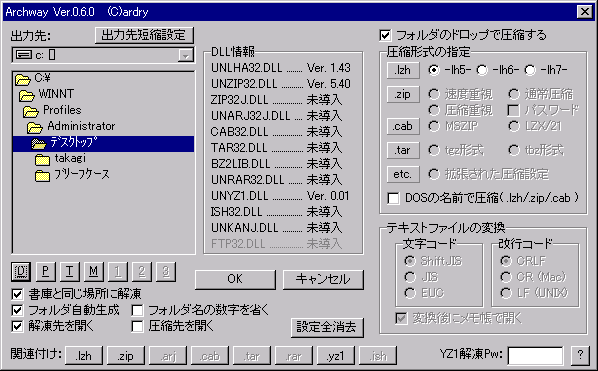Focus the YZ1解凍Pw password field
Image resolution: width=598 pixels, height=371 pixels.
535,356
